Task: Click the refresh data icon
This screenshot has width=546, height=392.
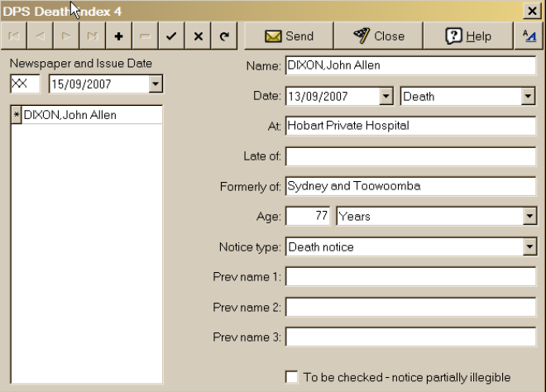Action: [x=224, y=36]
